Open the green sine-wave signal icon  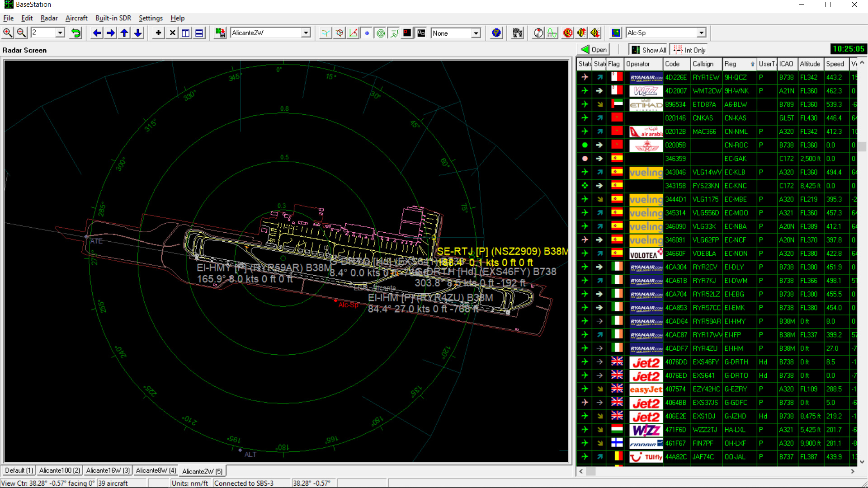point(552,33)
